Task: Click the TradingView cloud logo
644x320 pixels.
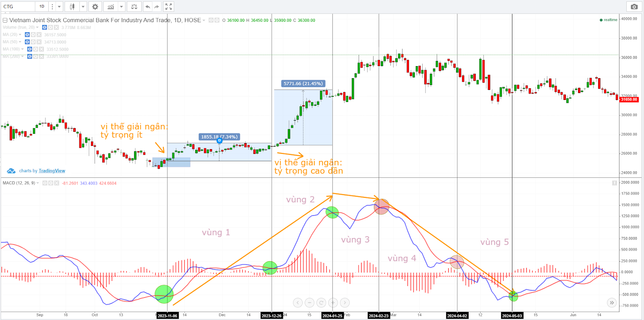Action: pos(11,171)
